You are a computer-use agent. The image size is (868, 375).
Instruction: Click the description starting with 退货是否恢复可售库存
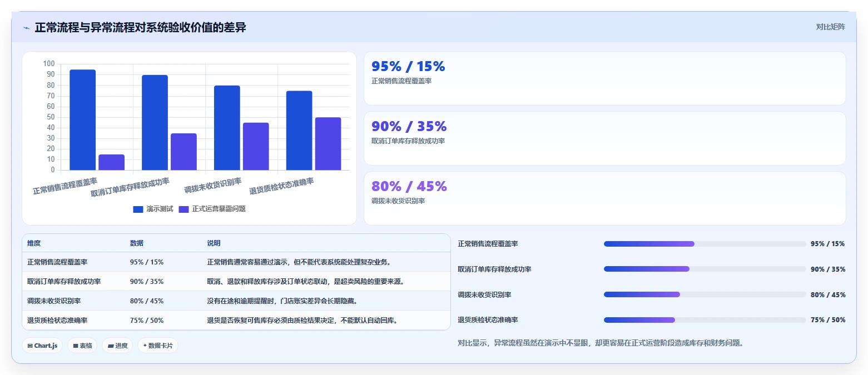[302, 321]
